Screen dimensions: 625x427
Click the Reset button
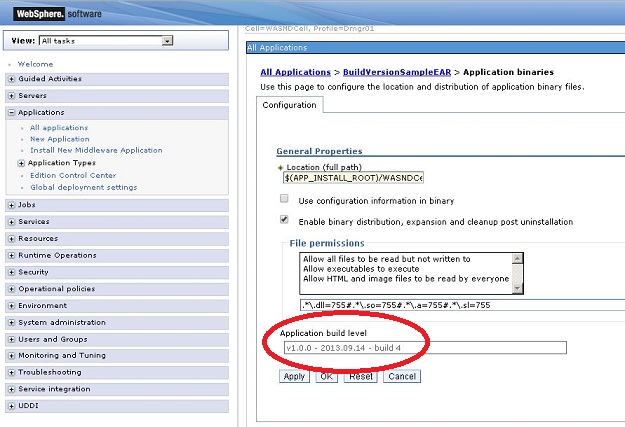(x=361, y=376)
